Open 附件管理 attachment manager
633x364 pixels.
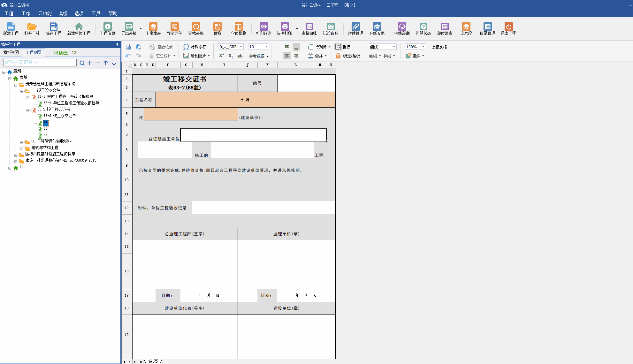click(x=355, y=29)
